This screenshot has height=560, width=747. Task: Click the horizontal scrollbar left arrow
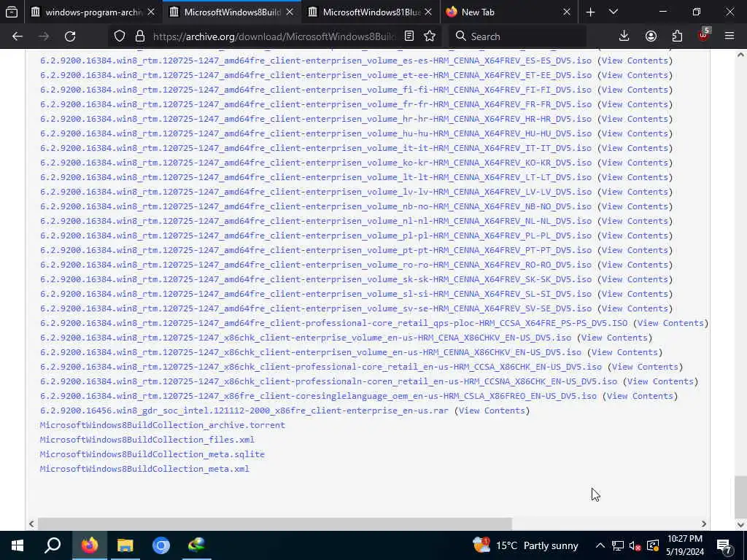31,524
